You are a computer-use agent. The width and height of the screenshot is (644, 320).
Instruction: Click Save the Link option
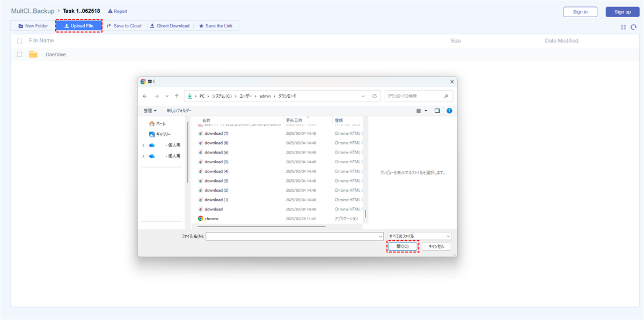[216, 26]
